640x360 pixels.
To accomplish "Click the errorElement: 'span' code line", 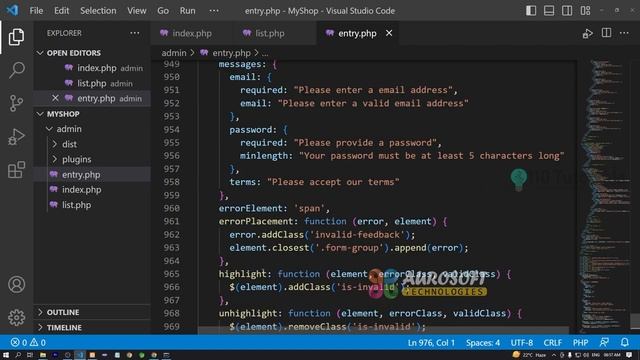I will click(274, 208).
